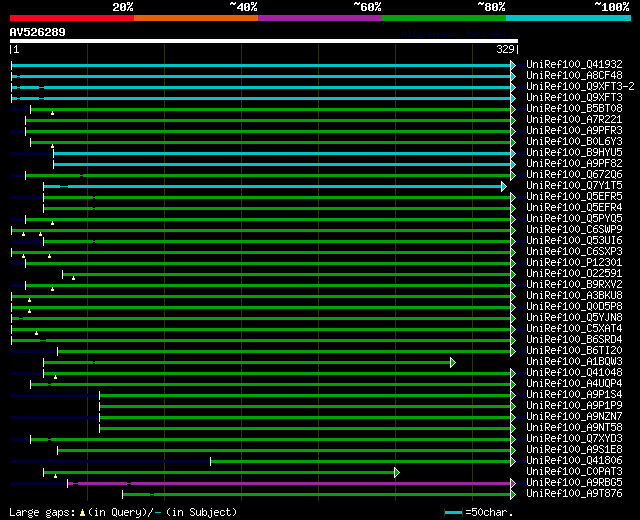The height and width of the screenshot is (520, 640).
Task: Open the UniRef100_Q9XFT3-2 hit label
Action: point(580,87)
